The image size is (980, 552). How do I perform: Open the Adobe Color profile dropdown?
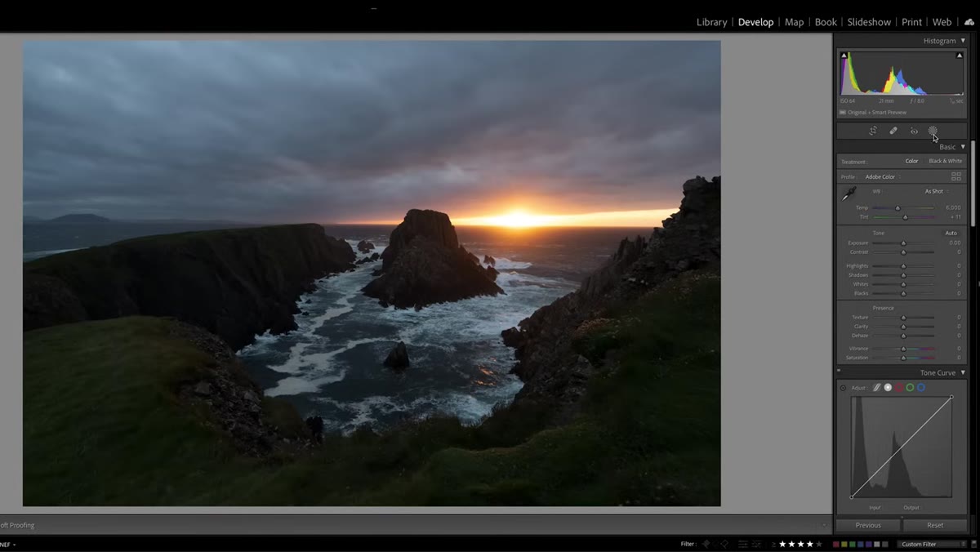coord(881,176)
